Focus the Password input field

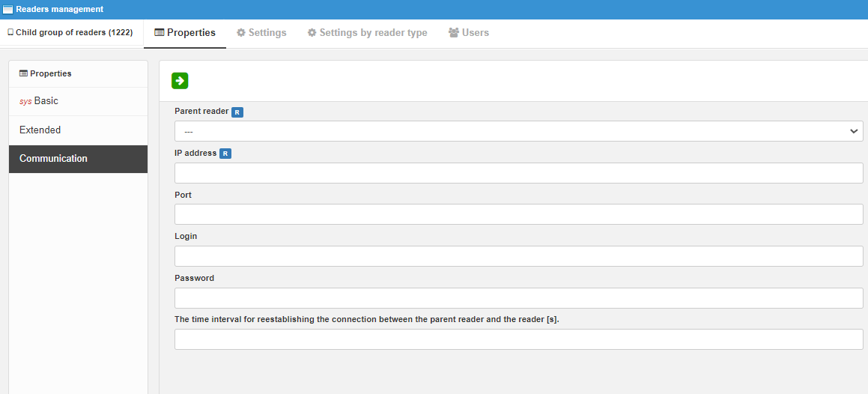click(519, 297)
